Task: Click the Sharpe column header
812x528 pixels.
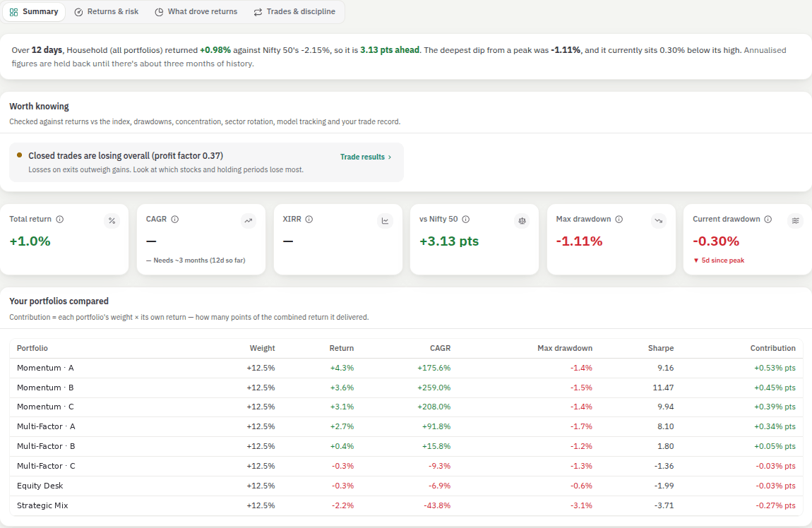Action: [661, 349]
